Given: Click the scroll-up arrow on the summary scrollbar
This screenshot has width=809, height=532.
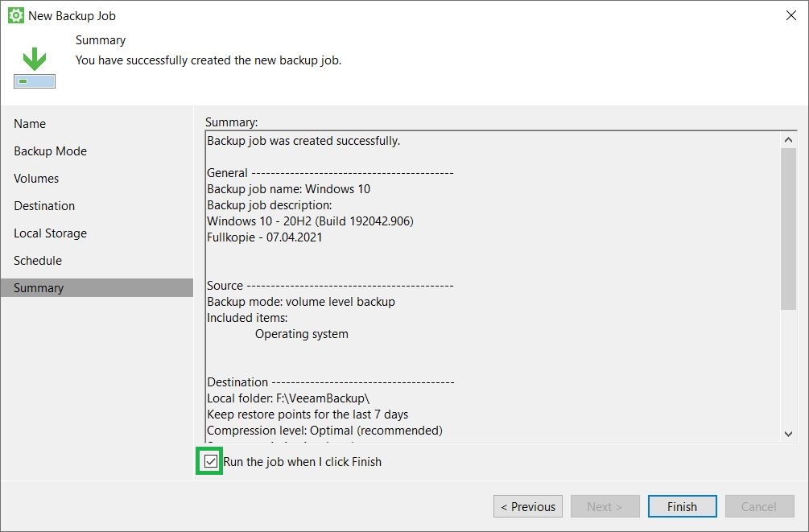Looking at the screenshot, I should pos(788,138).
